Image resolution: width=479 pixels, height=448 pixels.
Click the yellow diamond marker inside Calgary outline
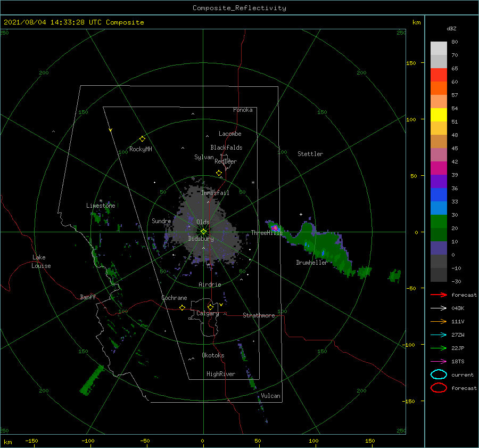(210, 307)
